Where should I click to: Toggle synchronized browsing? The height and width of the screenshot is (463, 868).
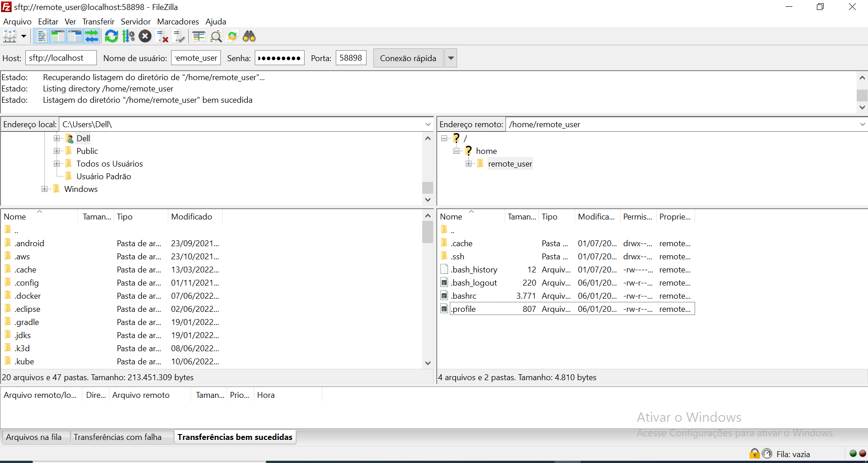(x=233, y=36)
